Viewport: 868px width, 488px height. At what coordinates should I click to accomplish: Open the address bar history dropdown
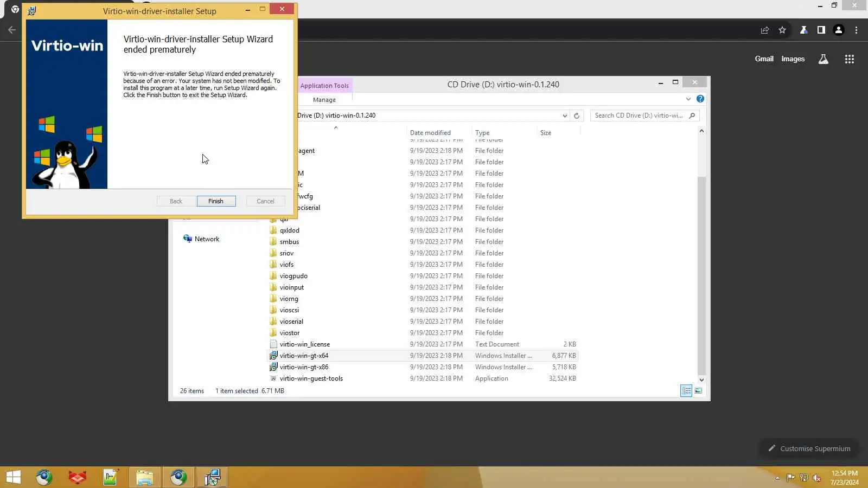pos(565,115)
